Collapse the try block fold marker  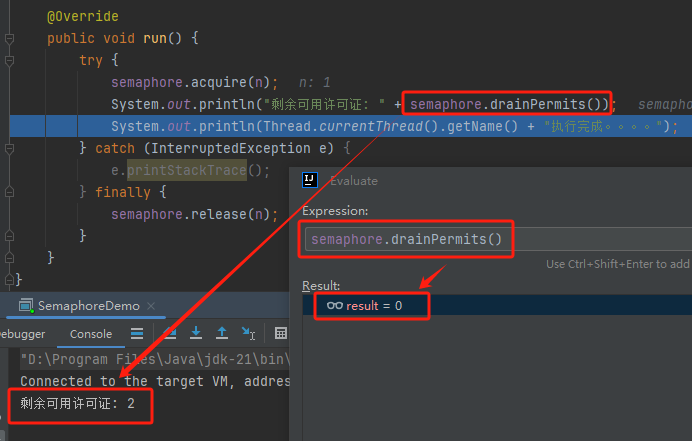(9, 60)
